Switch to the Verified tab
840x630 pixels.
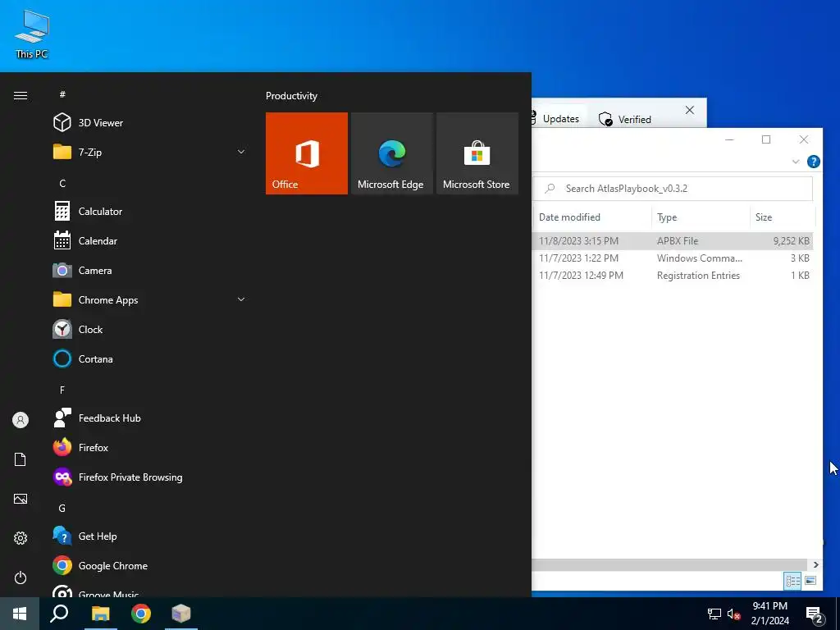[x=625, y=119]
